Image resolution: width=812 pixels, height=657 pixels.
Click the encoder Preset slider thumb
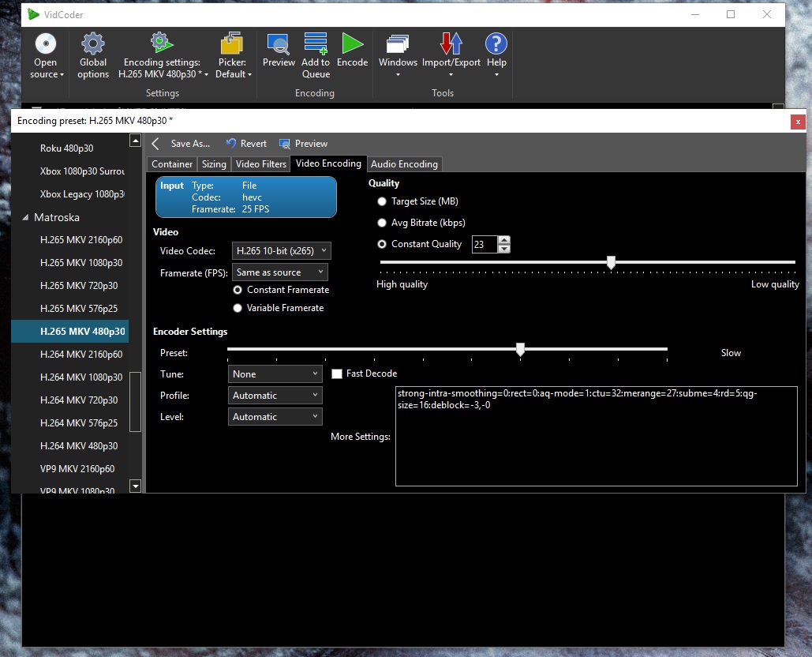click(521, 349)
